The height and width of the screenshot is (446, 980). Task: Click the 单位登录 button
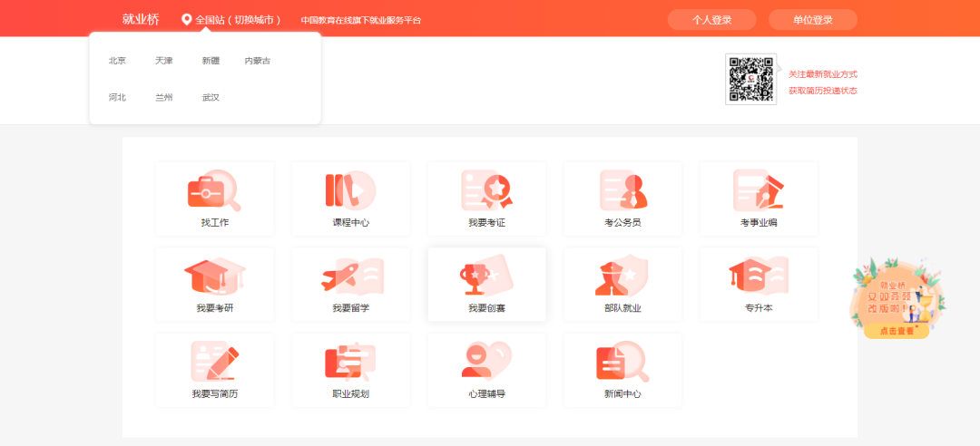click(x=813, y=20)
